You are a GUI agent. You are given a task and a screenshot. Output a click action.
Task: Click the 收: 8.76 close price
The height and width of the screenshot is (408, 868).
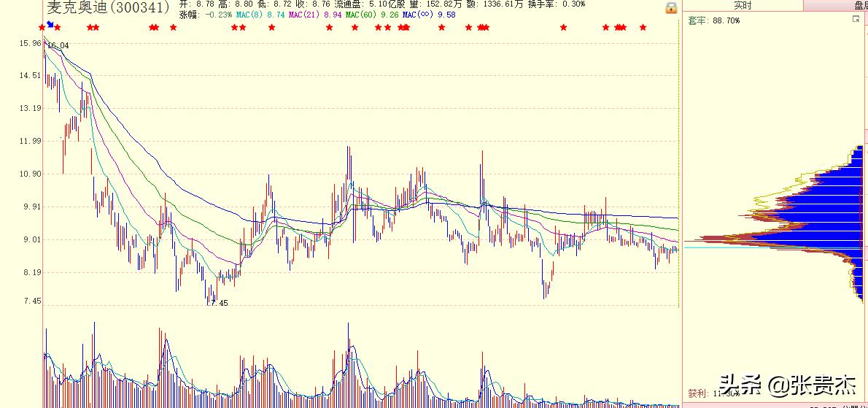313,4
